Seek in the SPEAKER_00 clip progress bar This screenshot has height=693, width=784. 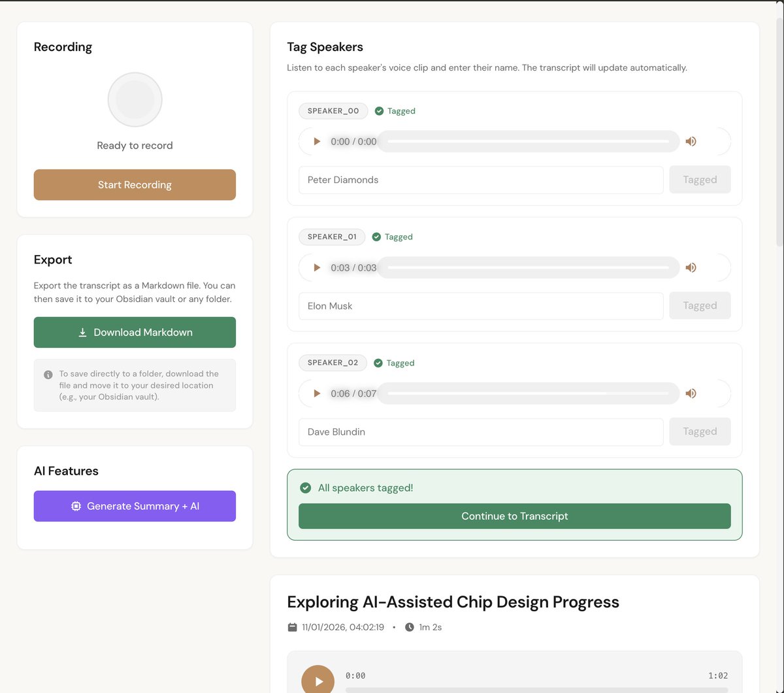click(x=528, y=141)
